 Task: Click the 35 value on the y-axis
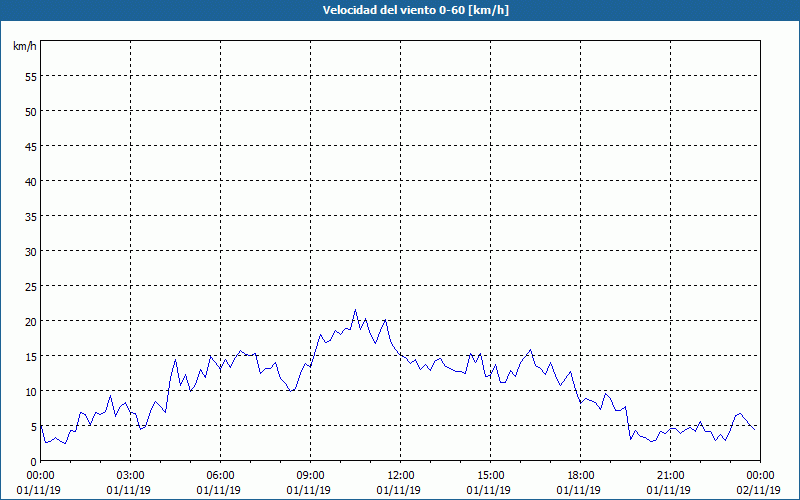[31, 216]
